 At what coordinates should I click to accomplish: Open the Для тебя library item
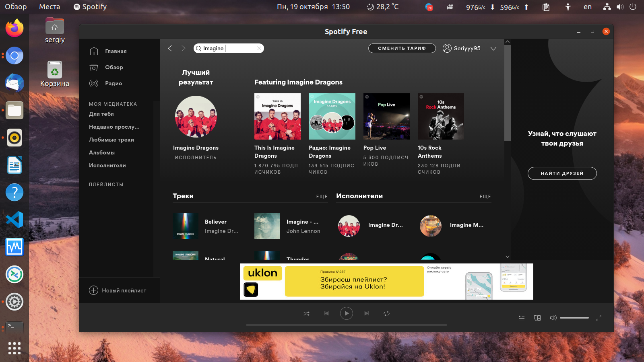pyautogui.click(x=101, y=114)
